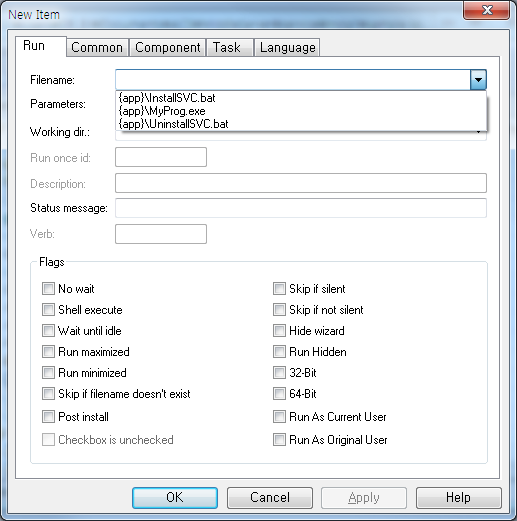Screen dimensions: 517x521
Task: Pick {app}\UninstallSVC.bat from the list
Action: tap(301, 124)
